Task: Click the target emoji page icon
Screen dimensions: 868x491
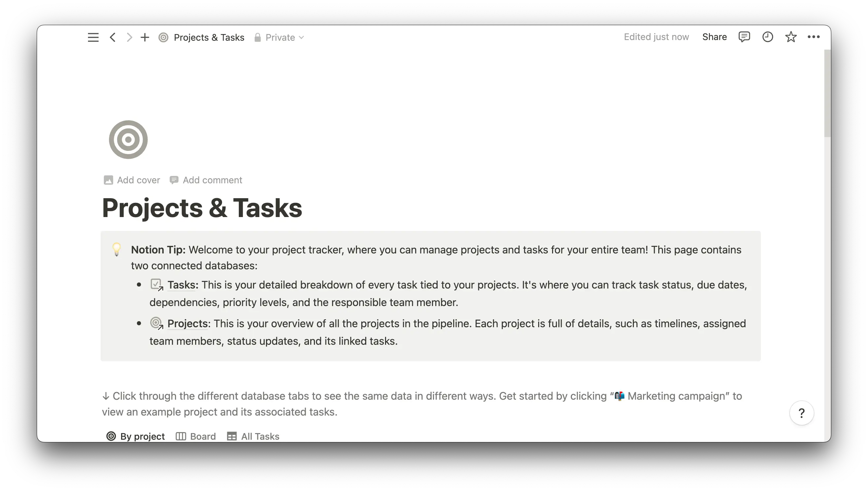Action: pyautogui.click(x=128, y=139)
